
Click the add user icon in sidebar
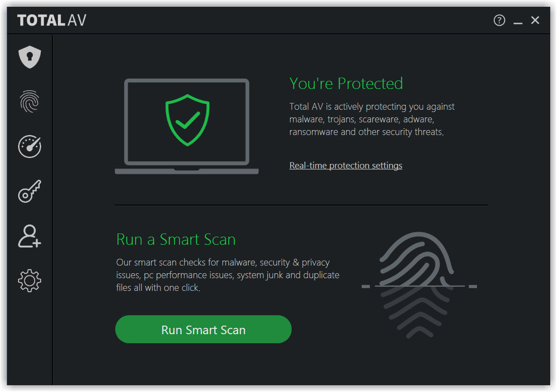[x=30, y=236]
